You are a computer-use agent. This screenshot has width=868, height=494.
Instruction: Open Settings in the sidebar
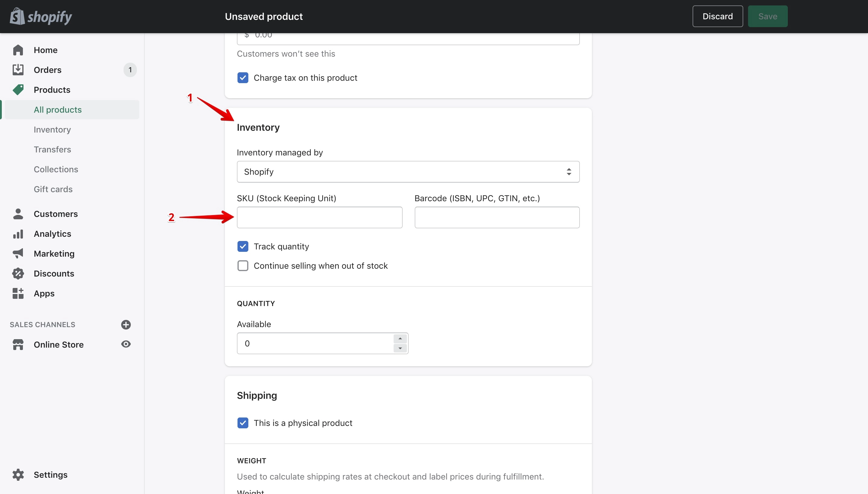pyautogui.click(x=51, y=474)
